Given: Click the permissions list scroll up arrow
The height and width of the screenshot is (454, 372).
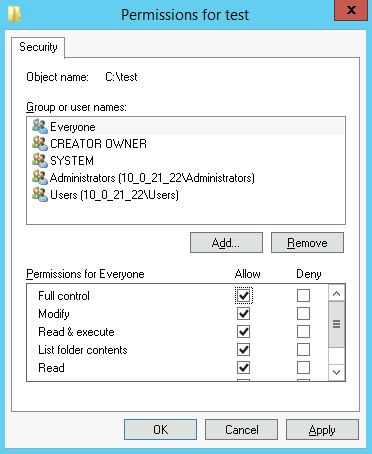Looking at the screenshot, I should tap(336, 293).
